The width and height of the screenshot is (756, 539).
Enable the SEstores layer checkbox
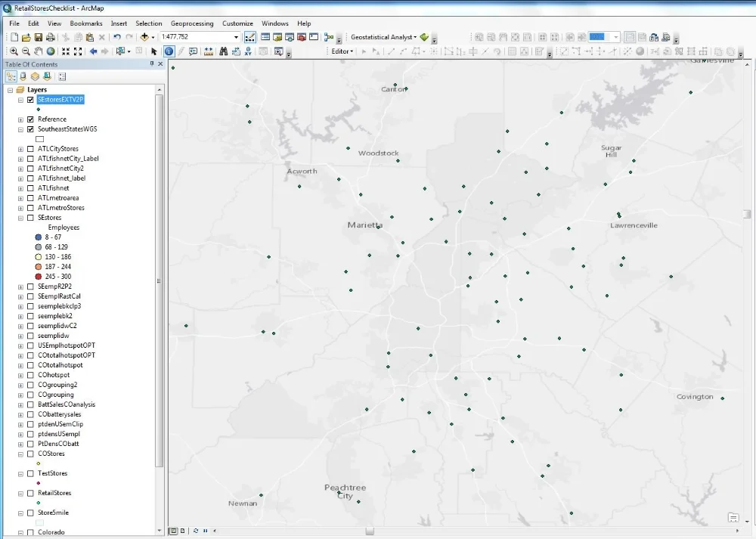30,218
